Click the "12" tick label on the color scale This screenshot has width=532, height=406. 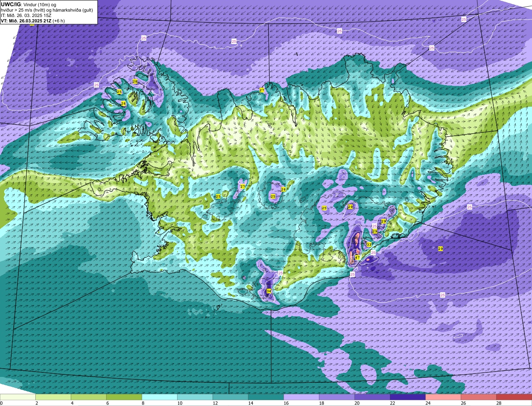pos(215,403)
